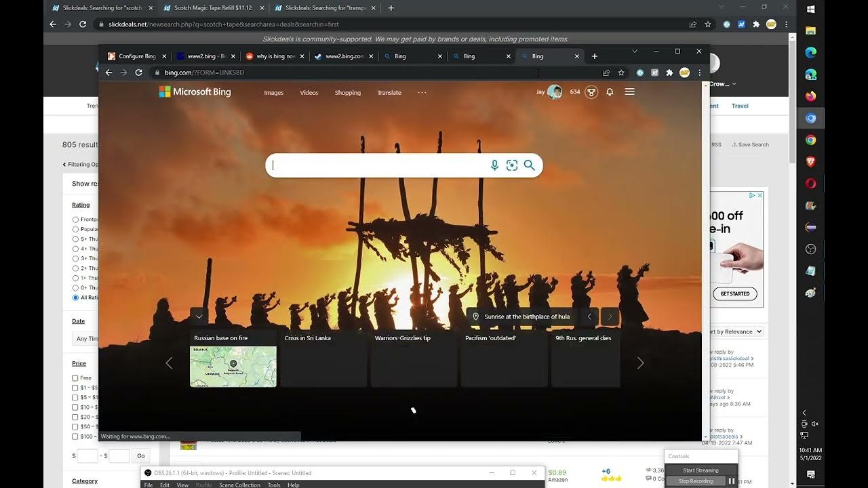Check the $100 price range checkbox

coord(75,436)
